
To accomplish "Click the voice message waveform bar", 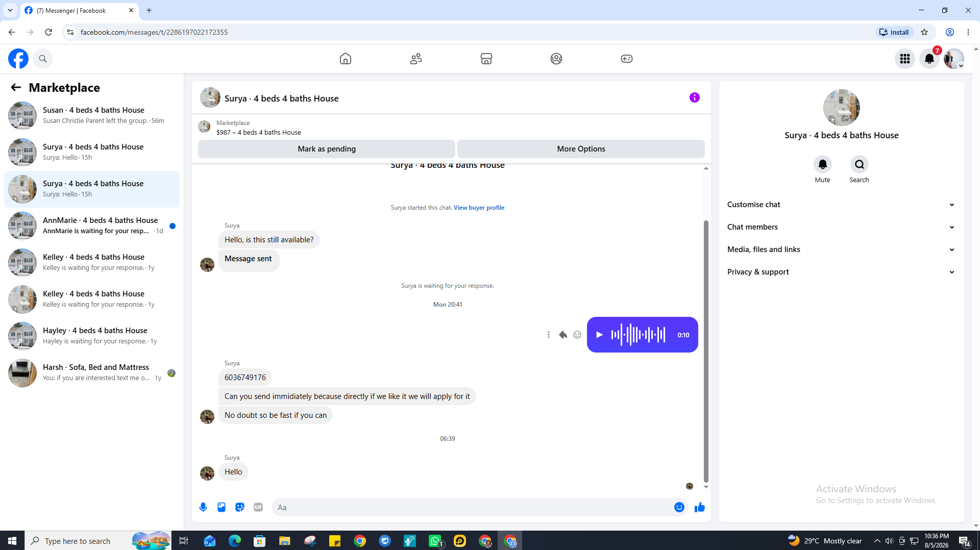I will (x=638, y=335).
